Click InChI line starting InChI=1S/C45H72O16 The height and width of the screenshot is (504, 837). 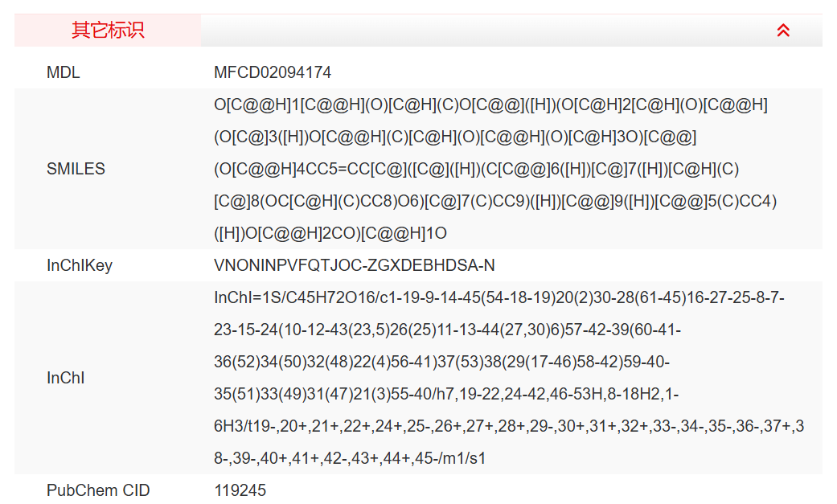pyautogui.click(x=499, y=297)
